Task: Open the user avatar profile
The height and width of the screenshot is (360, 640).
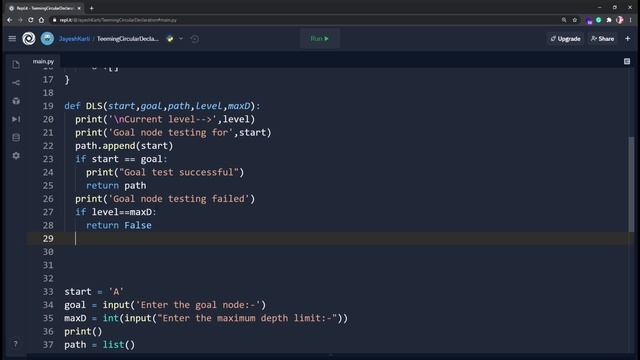Action: point(47,39)
